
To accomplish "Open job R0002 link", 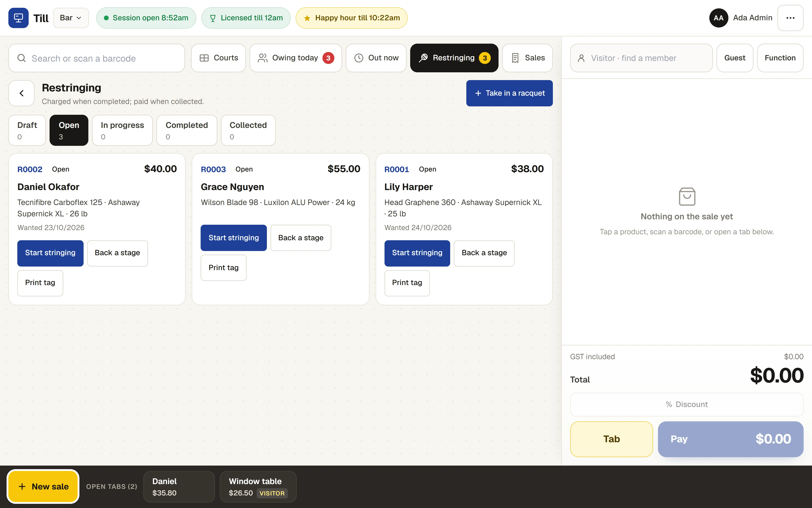I will point(30,169).
